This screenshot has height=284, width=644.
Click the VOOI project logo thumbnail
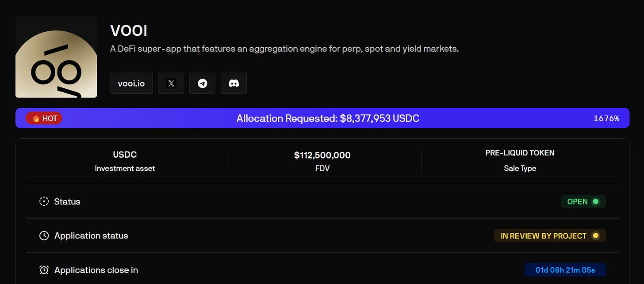(56, 57)
